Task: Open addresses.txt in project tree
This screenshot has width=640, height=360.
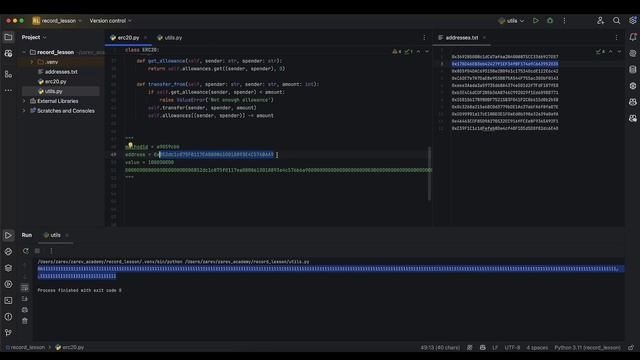Action: pyautogui.click(x=61, y=72)
